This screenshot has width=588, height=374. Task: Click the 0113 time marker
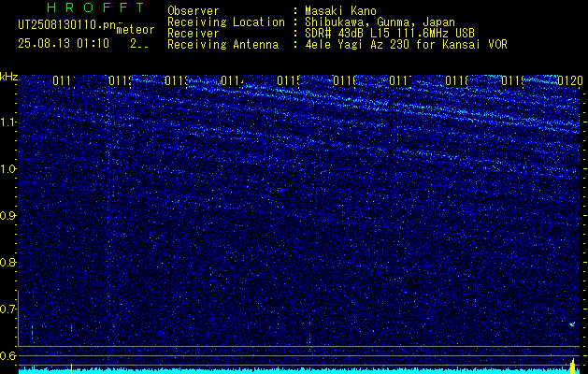(177, 80)
